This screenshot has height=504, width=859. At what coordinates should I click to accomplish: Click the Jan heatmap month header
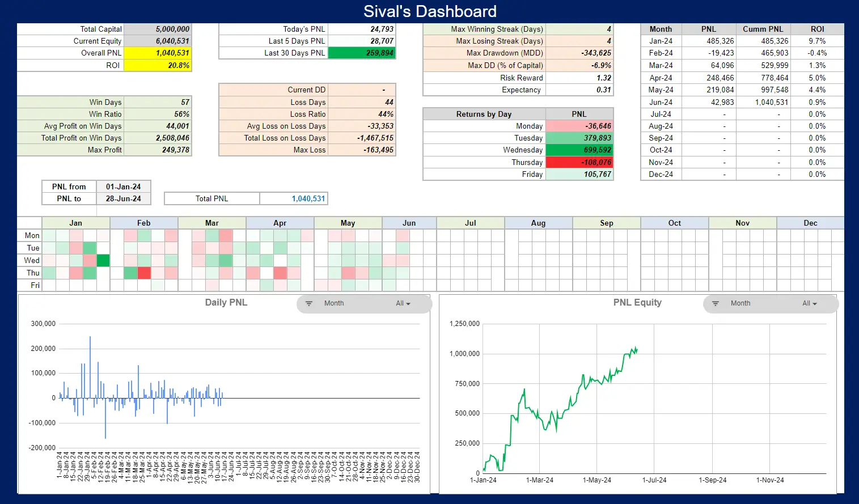click(76, 223)
